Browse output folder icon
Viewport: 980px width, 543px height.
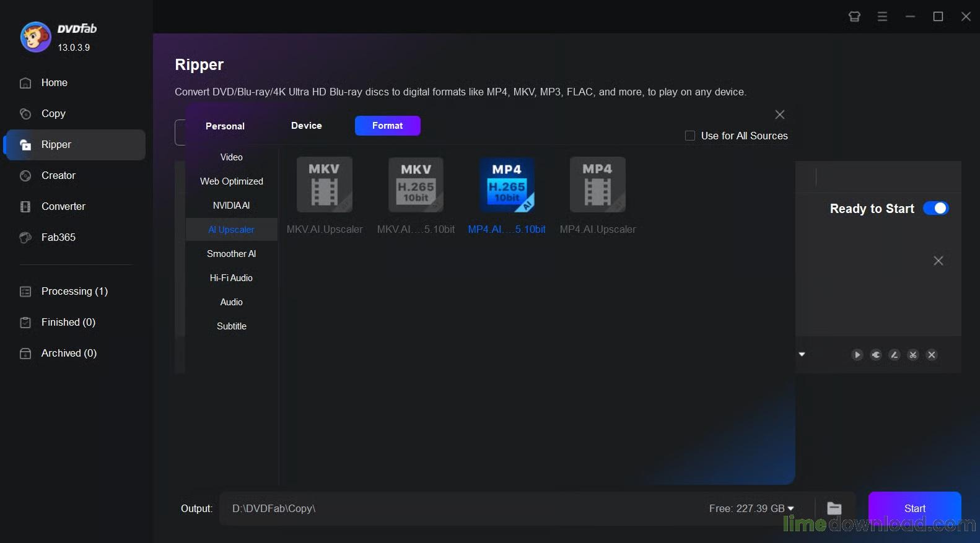[834, 508]
